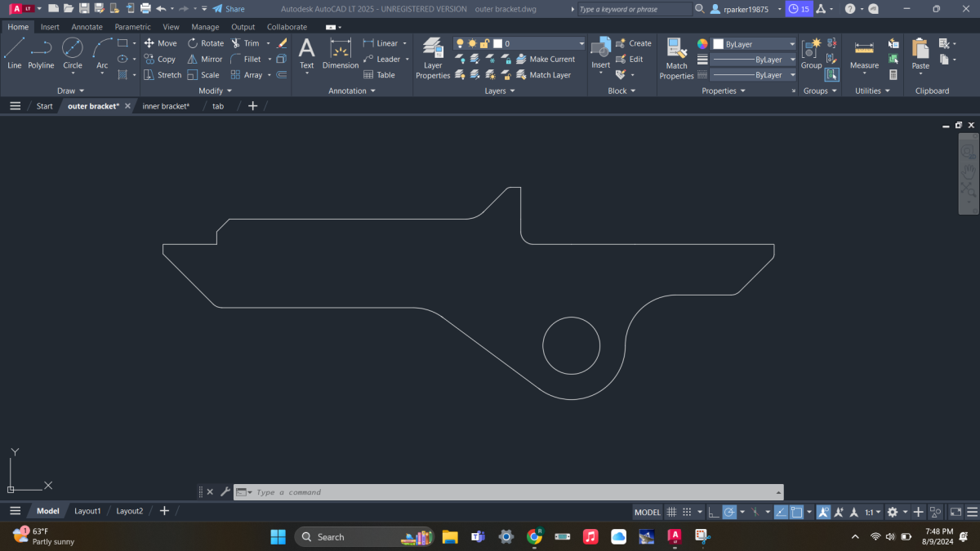Expand the Modify panel
This screenshot has width=980, height=551.
coord(215,91)
